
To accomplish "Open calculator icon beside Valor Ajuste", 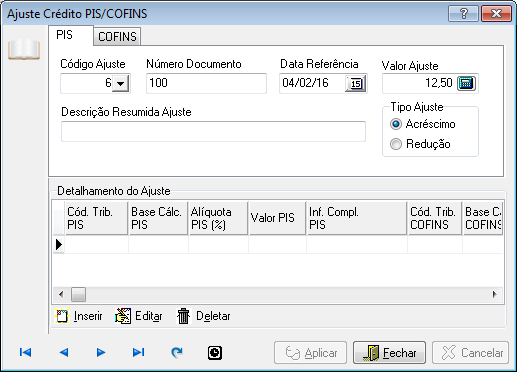I will point(466,83).
